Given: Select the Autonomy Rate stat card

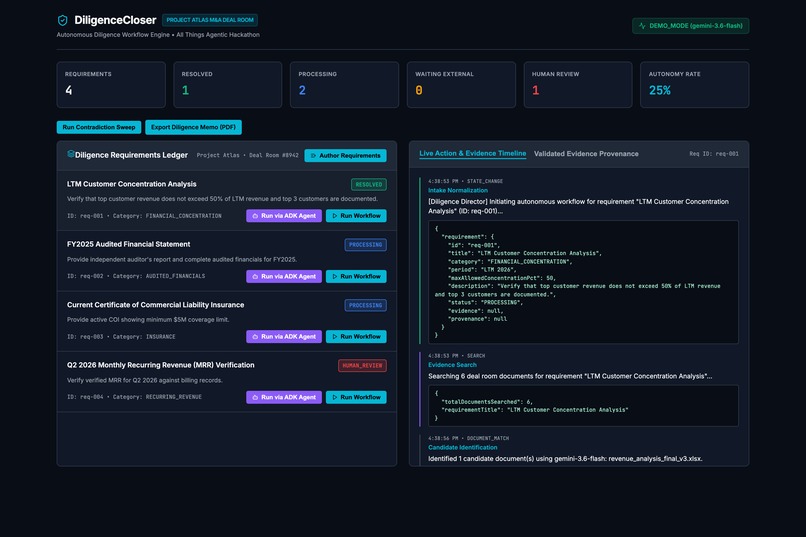Looking at the screenshot, I should point(694,85).
